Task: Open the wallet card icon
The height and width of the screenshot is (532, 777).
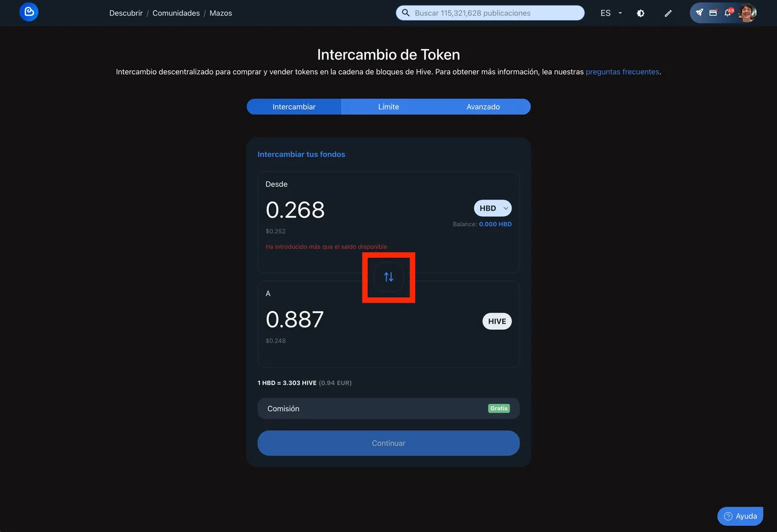Action: [x=713, y=12]
